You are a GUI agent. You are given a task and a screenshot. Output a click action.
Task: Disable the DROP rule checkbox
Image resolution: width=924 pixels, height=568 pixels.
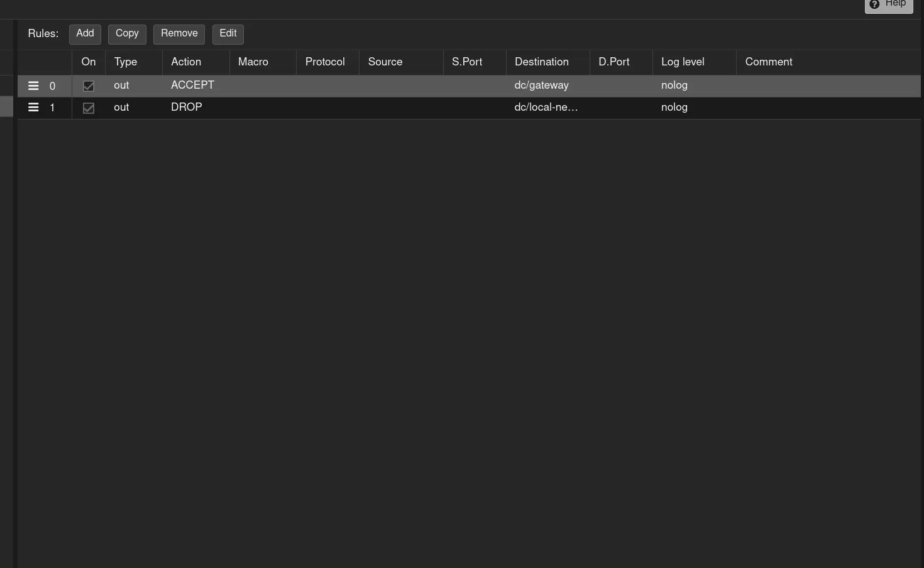pos(89,108)
